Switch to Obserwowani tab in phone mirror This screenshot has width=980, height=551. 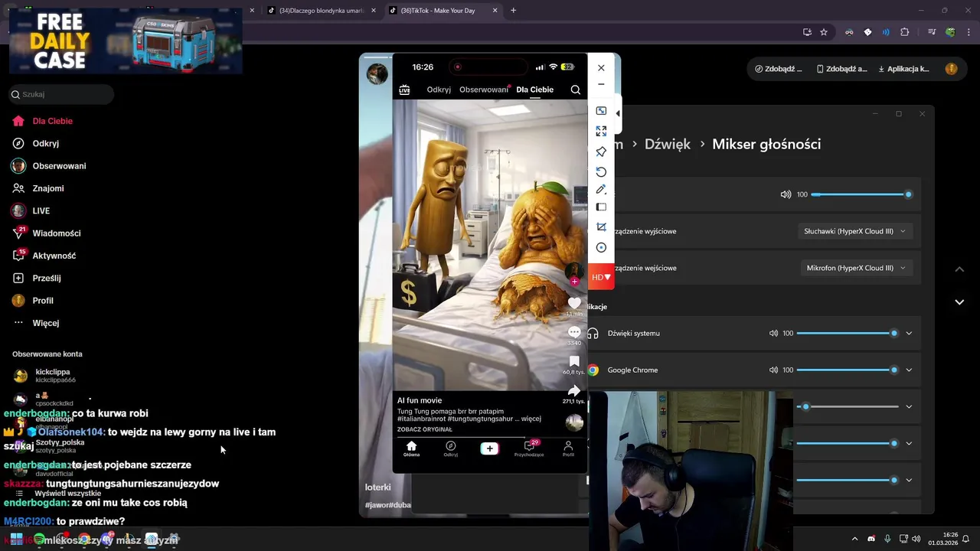484,90
